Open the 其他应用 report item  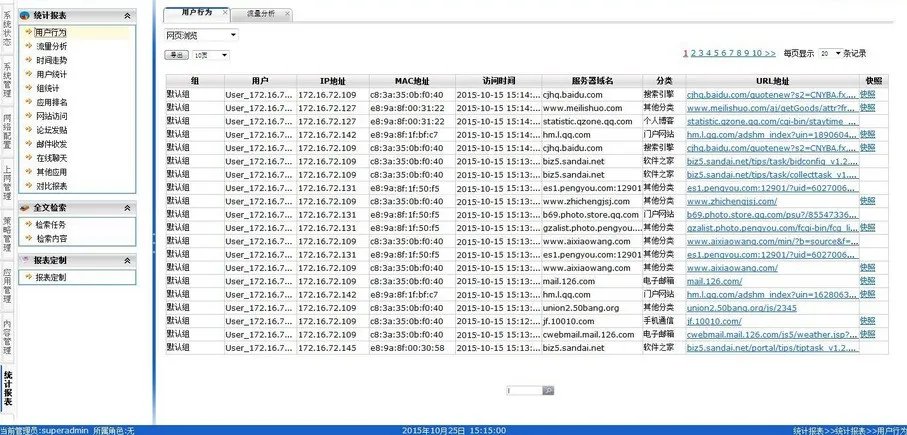51,172
